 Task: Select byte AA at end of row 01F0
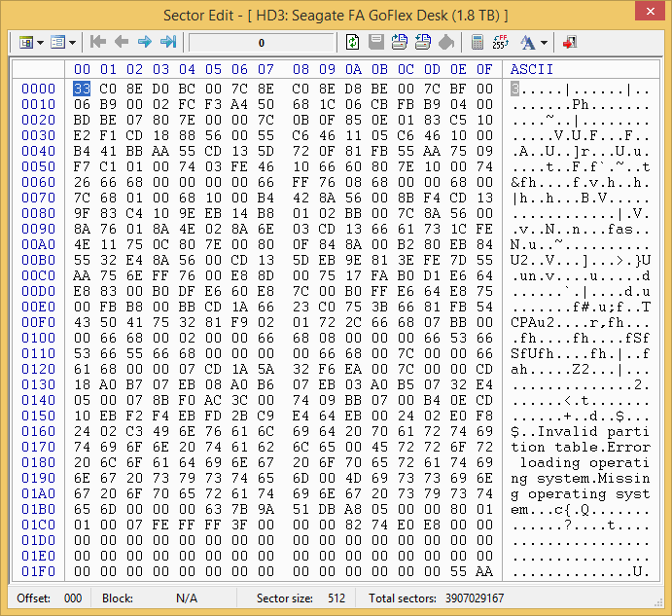[484, 571]
